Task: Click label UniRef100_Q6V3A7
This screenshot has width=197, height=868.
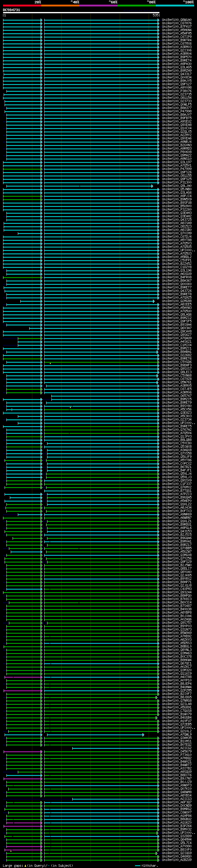Action: click(x=177, y=328)
